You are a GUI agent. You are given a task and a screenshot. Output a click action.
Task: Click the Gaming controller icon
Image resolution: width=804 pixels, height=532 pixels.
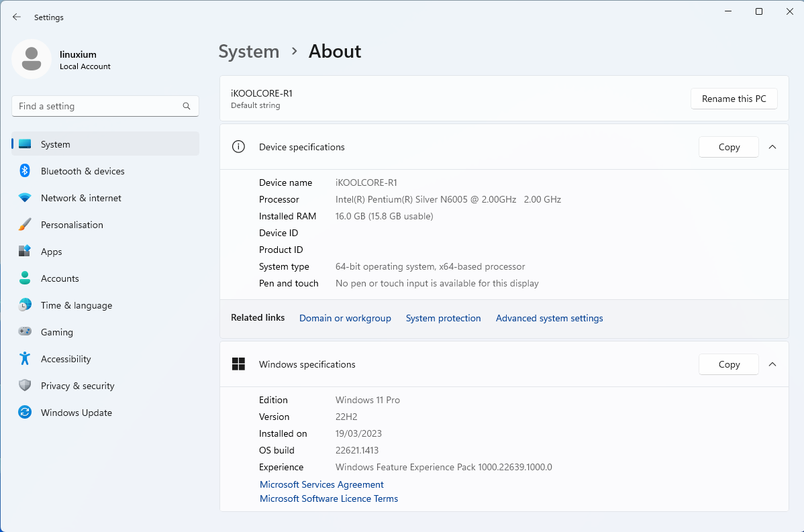click(25, 331)
